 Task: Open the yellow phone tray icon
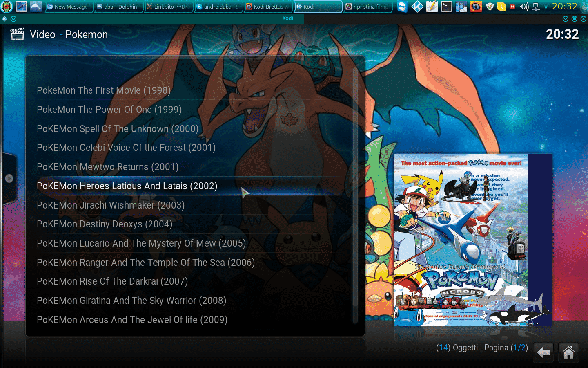pyautogui.click(x=501, y=7)
